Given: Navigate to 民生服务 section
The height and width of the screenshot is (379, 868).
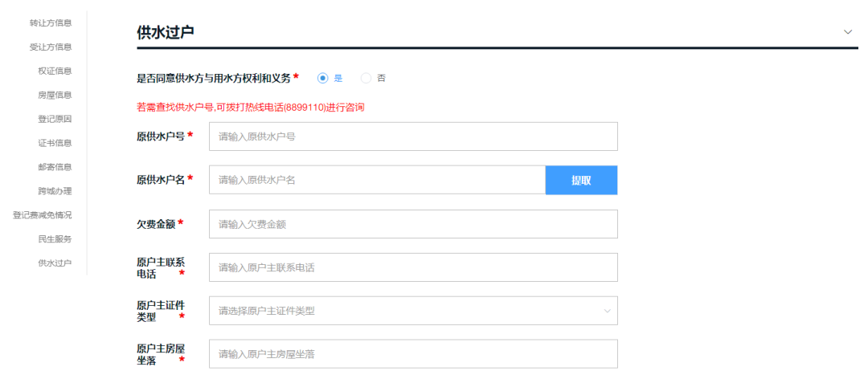Looking at the screenshot, I should (55, 239).
